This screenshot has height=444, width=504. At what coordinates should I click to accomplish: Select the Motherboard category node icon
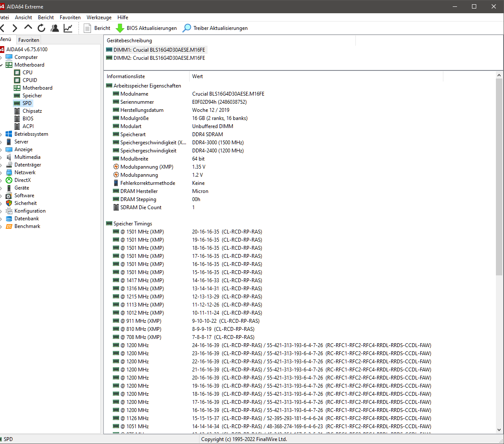coord(9,65)
